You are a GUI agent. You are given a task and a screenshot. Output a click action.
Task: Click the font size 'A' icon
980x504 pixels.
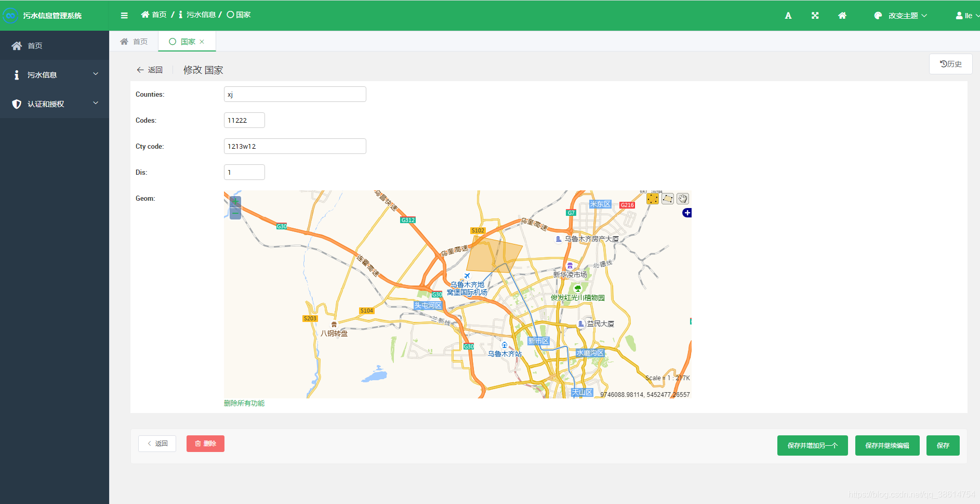788,16
